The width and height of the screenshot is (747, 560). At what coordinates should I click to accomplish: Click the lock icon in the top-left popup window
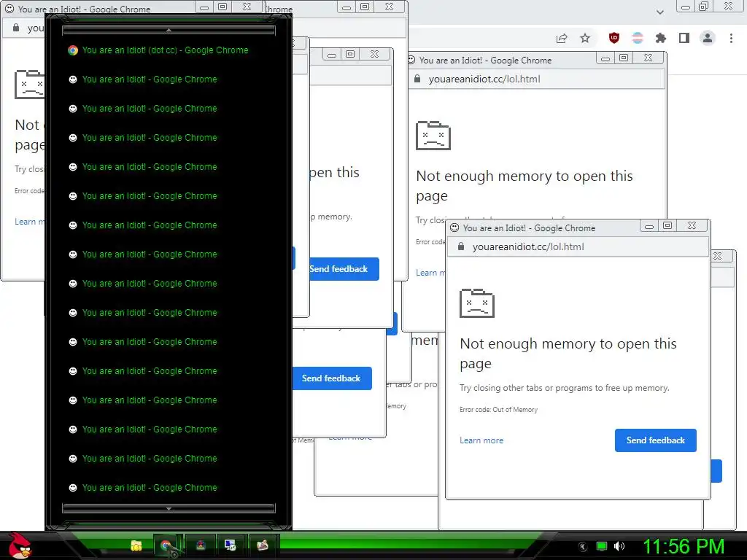[16, 28]
